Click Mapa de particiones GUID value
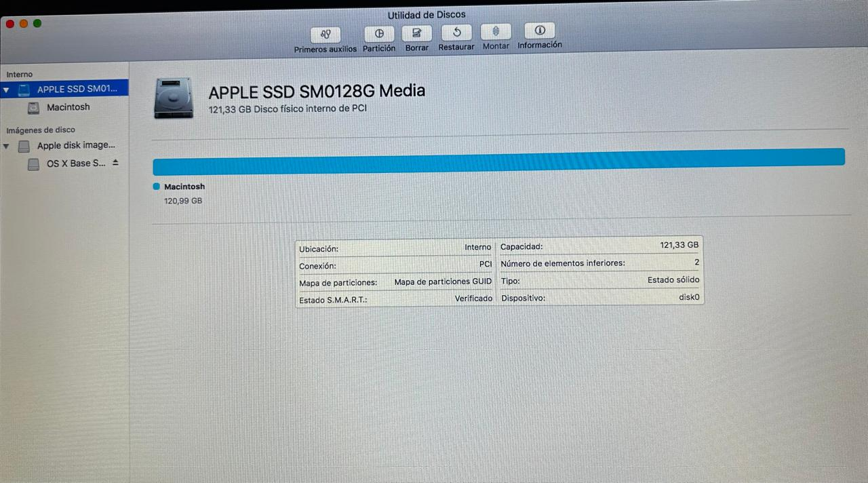The width and height of the screenshot is (868, 483). (443, 282)
